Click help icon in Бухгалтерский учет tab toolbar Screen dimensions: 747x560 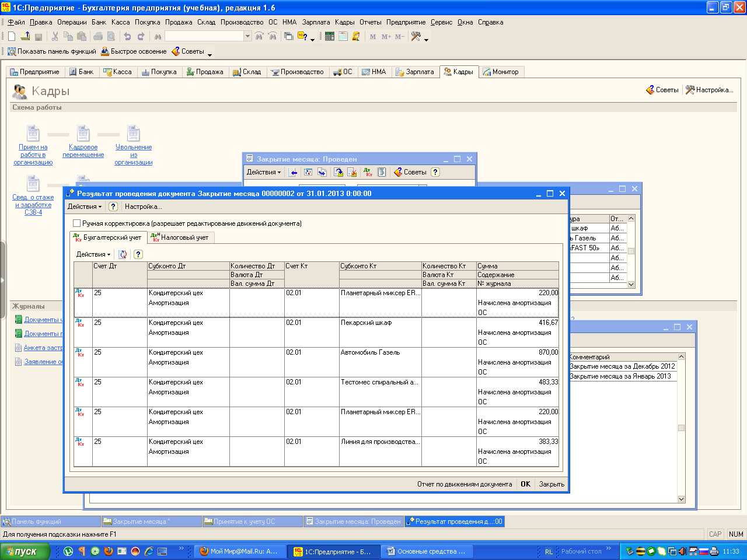(138, 254)
